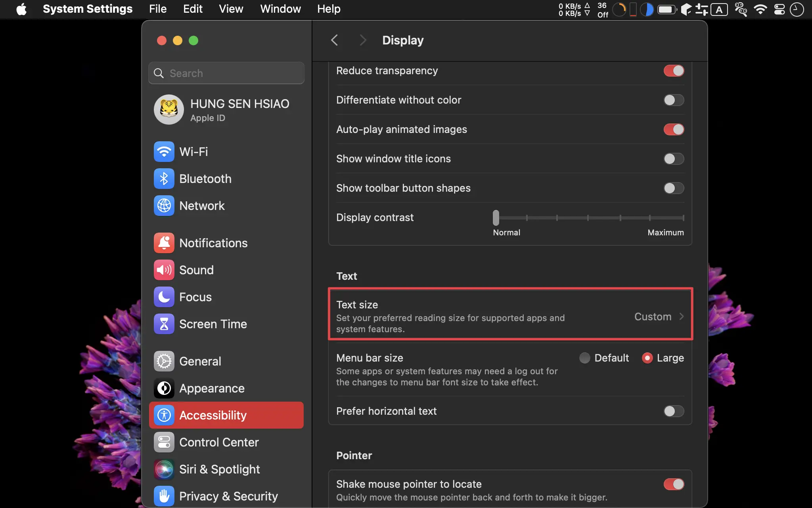Click the 'Pointer' section heading
This screenshot has height=508, width=812.
click(354, 455)
